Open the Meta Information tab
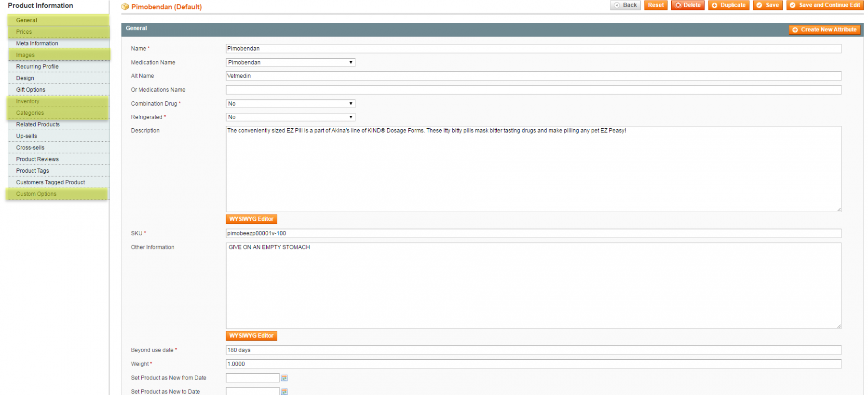Screen dimensions: 868x395 (x=37, y=43)
